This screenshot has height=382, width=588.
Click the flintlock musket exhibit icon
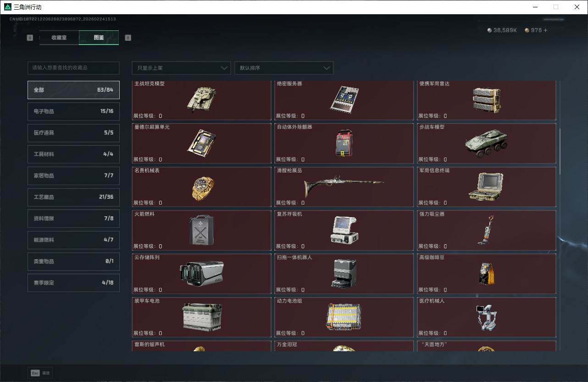point(344,185)
